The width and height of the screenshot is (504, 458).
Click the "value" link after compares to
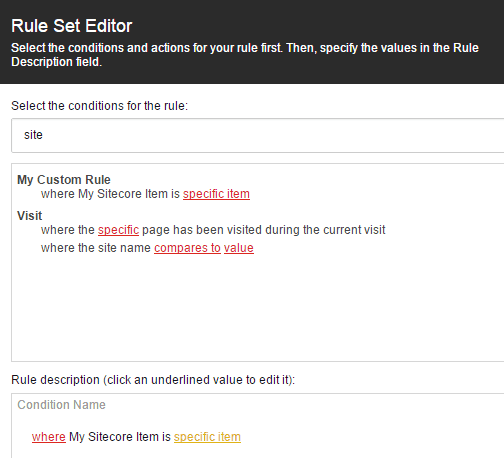coord(239,248)
